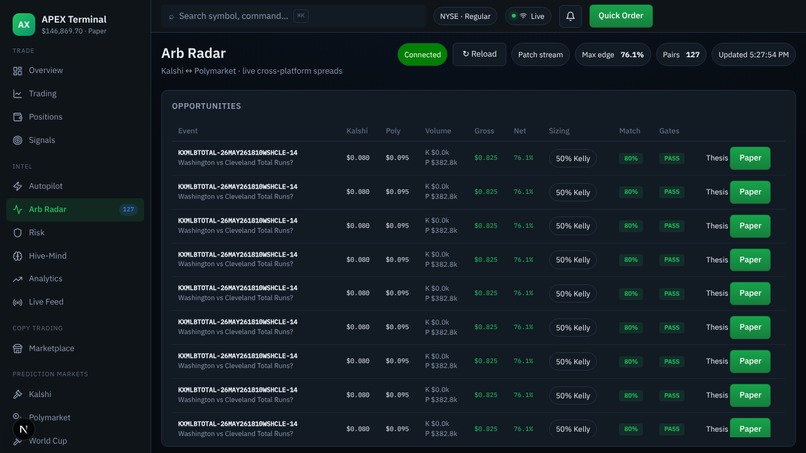The image size is (806, 453).
Task: Click the Analytics trend icon
Action: click(x=17, y=279)
